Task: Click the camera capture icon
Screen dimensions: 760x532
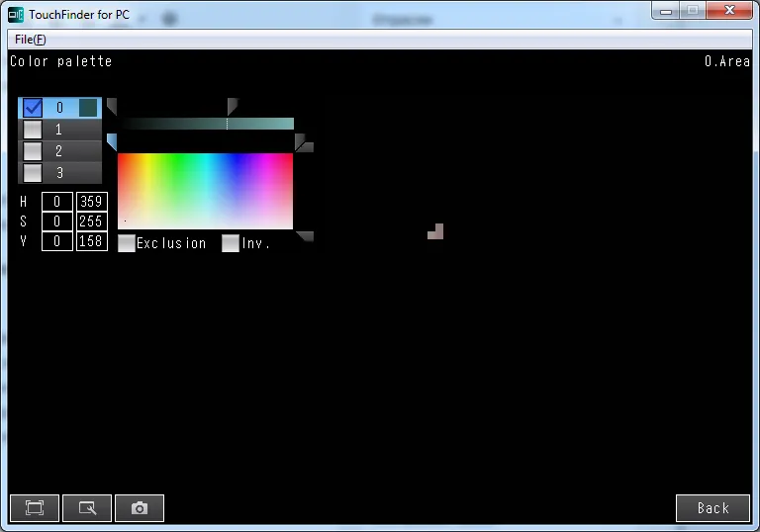Action: pyautogui.click(x=140, y=508)
